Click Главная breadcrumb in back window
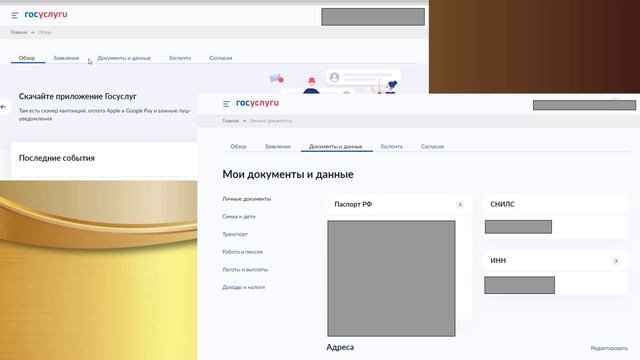Screen dimensions: 640x360 19,32
